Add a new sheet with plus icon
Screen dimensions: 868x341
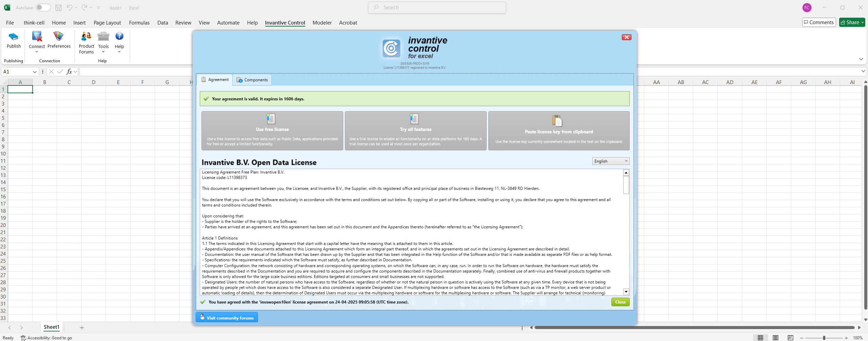pyautogui.click(x=82, y=327)
